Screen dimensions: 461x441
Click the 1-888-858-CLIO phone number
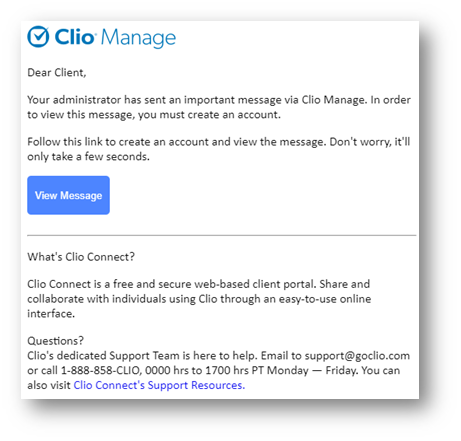tap(101, 370)
